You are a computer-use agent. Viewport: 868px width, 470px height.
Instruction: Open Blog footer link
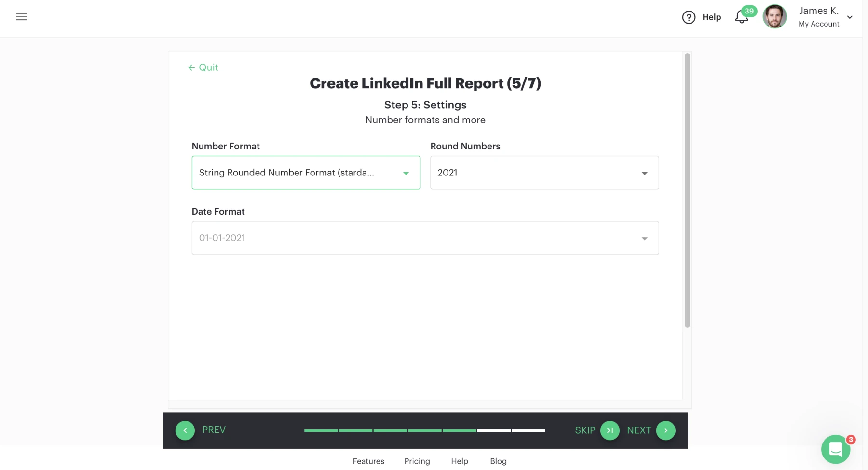[x=498, y=461]
